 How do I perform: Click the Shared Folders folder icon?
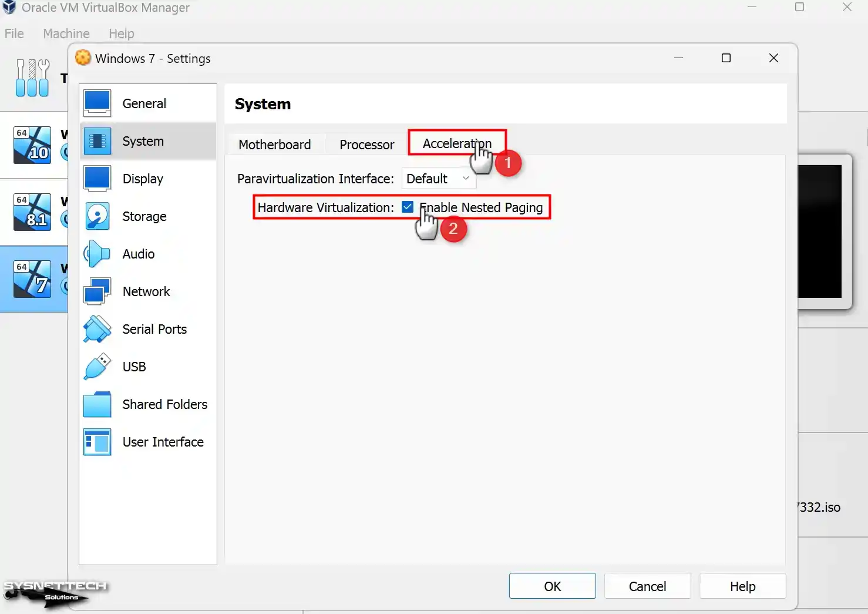point(97,404)
